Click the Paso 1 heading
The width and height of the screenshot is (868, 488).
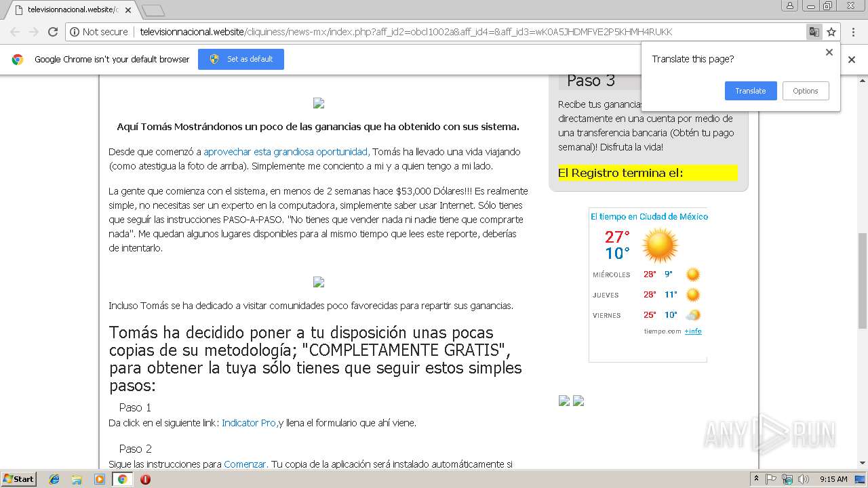[135, 407]
